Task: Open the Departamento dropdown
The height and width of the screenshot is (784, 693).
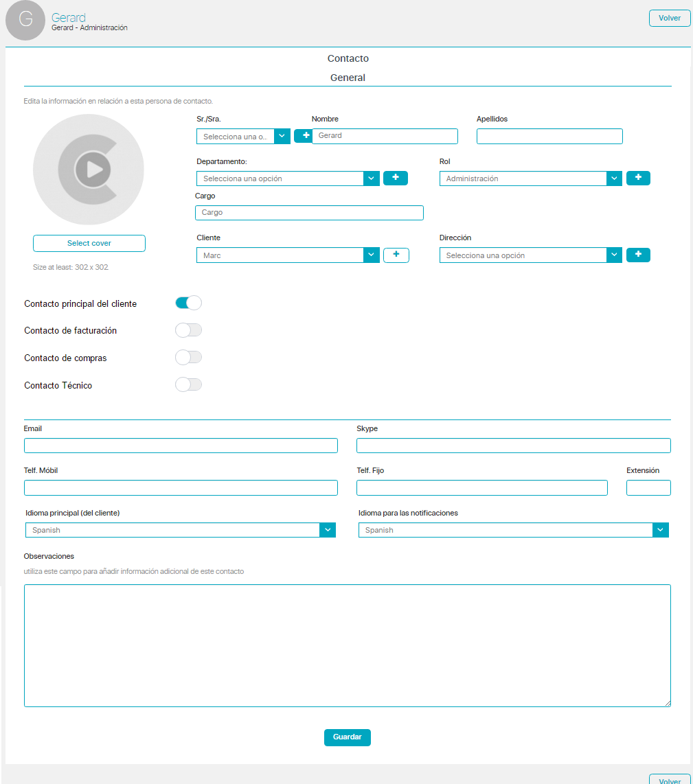Action: (288, 178)
